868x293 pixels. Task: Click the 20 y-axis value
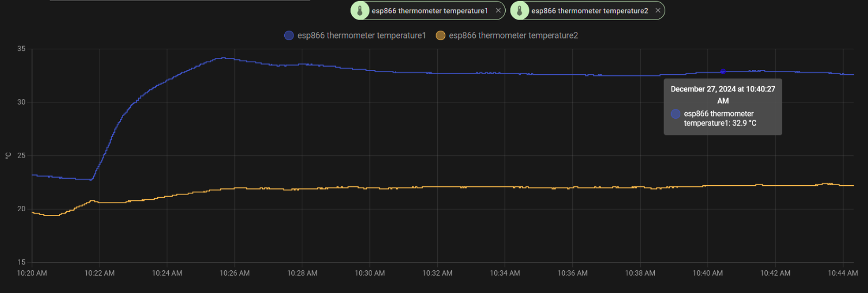21,209
